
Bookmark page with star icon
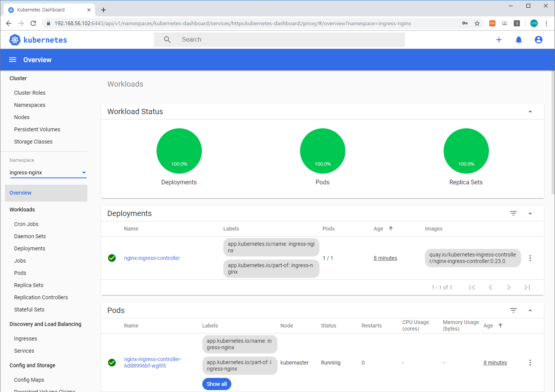pyautogui.click(x=477, y=23)
